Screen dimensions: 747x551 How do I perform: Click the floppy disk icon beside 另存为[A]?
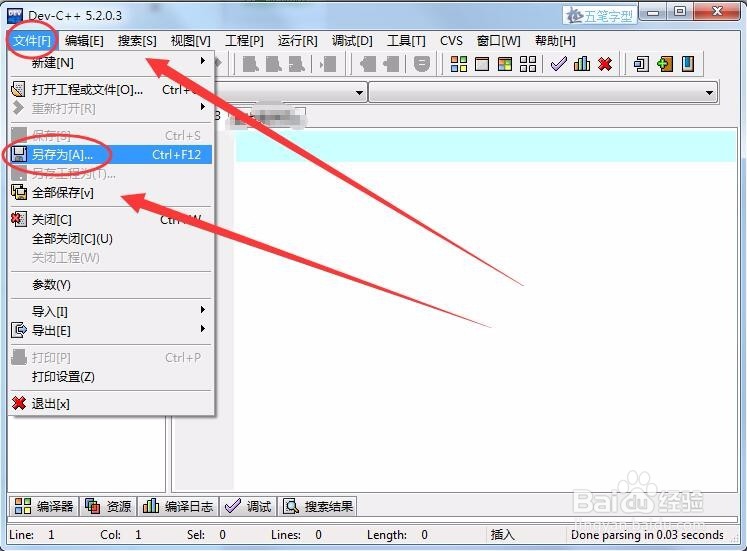click(19, 154)
